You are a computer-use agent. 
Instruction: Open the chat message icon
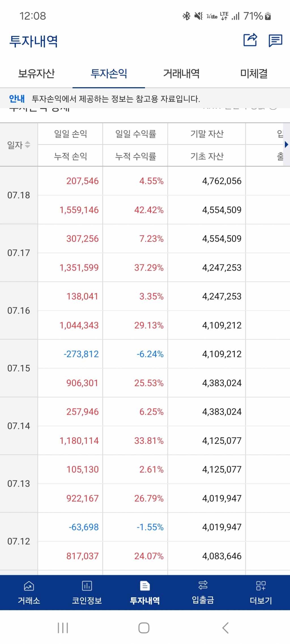[275, 40]
